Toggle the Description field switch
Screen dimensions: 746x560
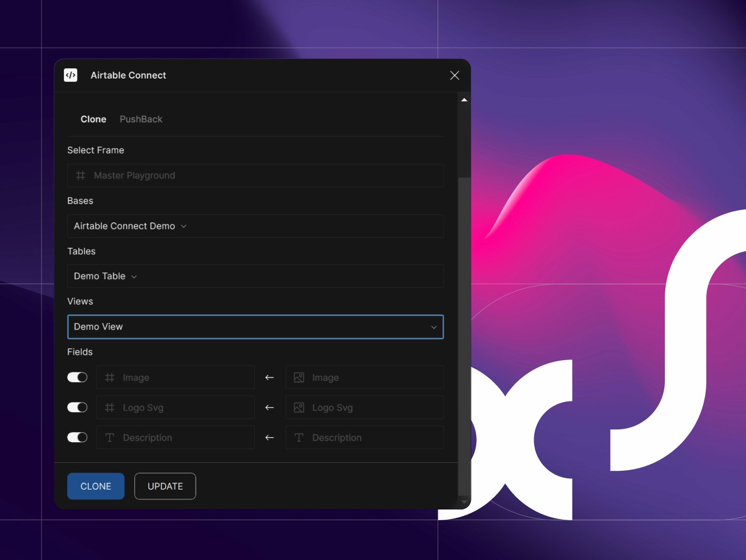pos(77,437)
